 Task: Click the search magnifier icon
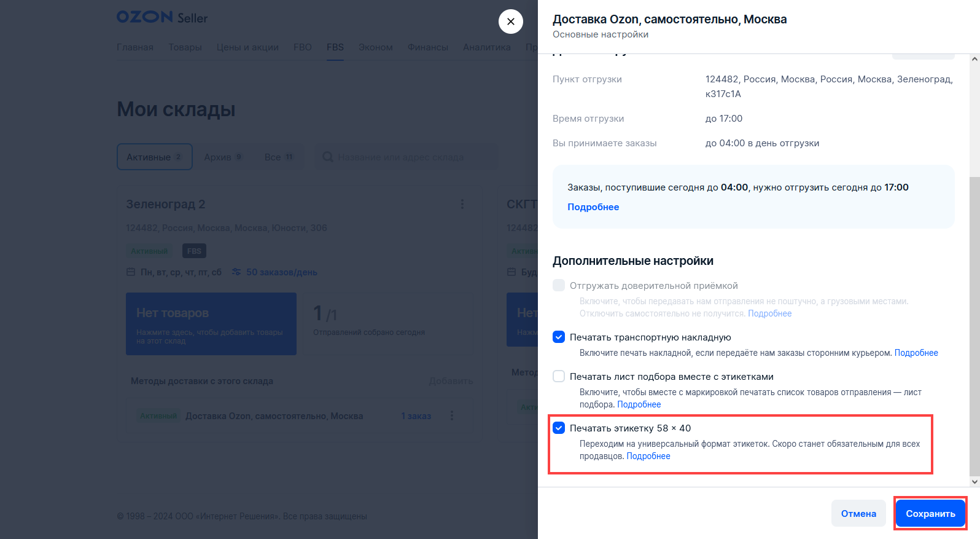click(328, 157)
